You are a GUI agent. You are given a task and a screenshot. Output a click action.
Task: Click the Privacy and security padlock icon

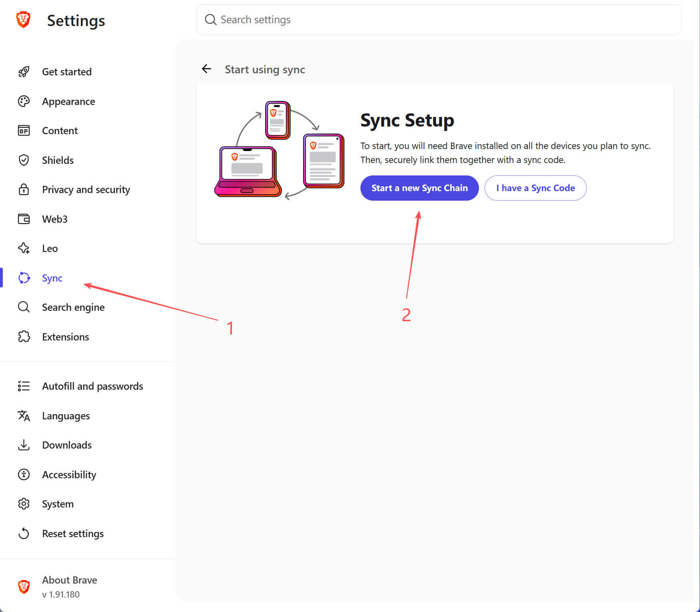[24, 189]
